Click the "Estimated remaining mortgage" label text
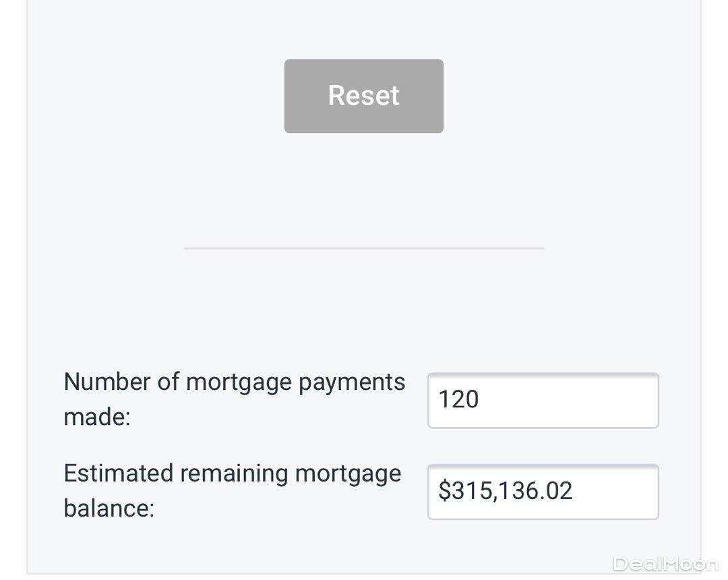Screen dimensions: 728x580 [232, 473]
